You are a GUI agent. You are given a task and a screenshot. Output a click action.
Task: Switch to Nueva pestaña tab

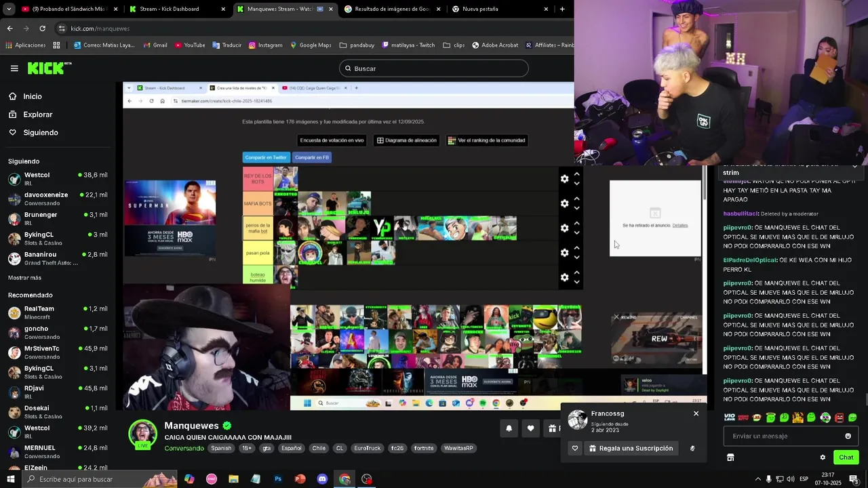(x=498, y=9)
